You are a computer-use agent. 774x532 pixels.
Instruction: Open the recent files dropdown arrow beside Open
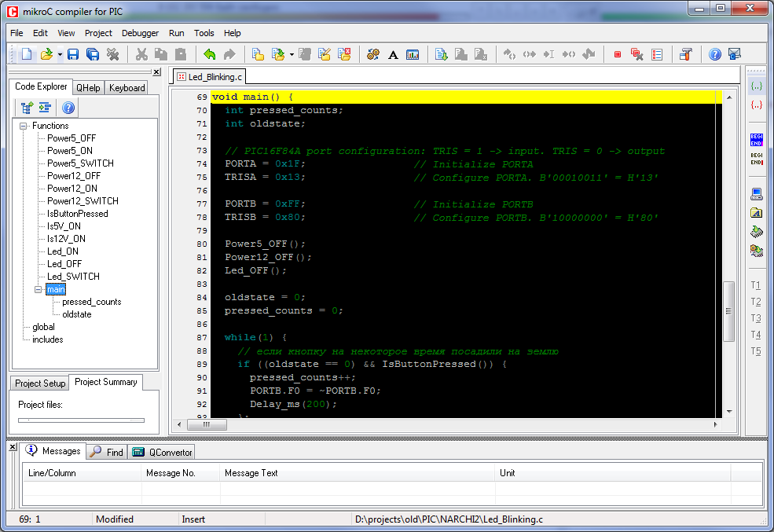[x=60, y=54]
